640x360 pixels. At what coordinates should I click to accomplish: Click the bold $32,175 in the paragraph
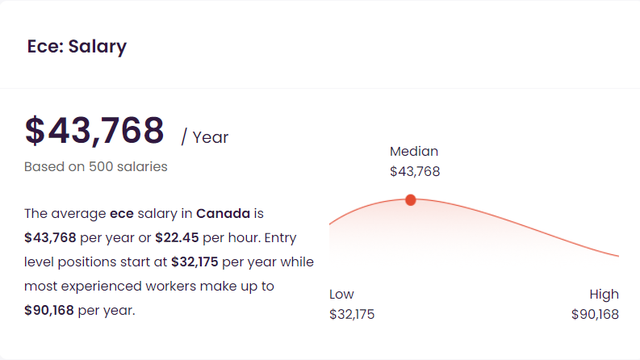tap(195, 262)
